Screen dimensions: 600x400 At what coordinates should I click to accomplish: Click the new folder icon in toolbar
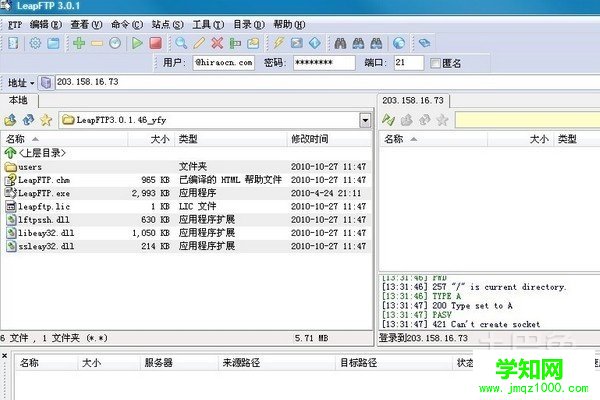[253, 43]
